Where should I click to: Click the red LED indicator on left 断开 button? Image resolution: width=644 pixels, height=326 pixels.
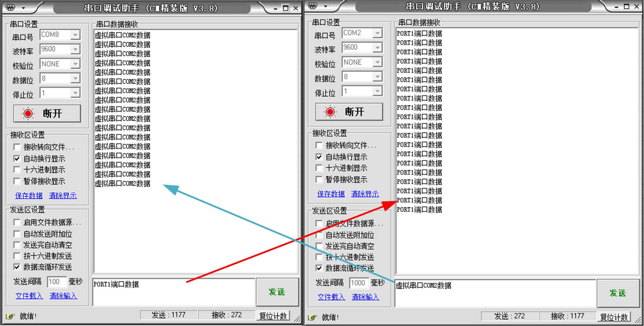click(28, 113)
